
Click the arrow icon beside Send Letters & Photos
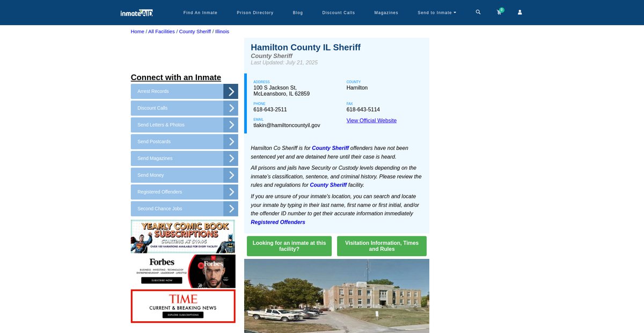point(231,125)
